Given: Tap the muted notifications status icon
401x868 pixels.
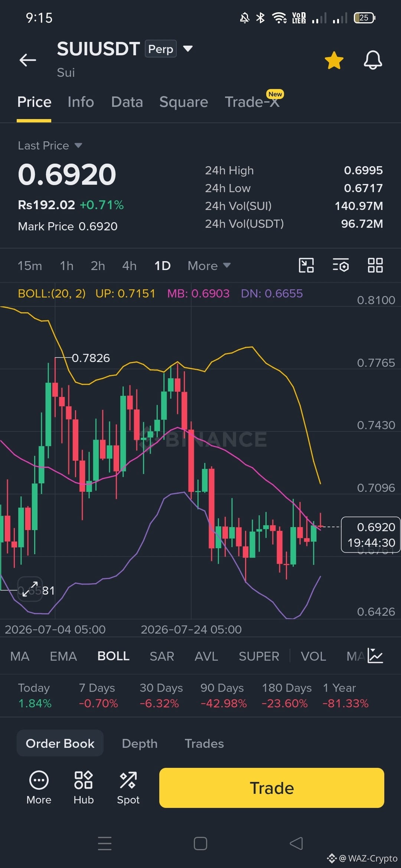Looking at the screenshot, I should 244,17.
